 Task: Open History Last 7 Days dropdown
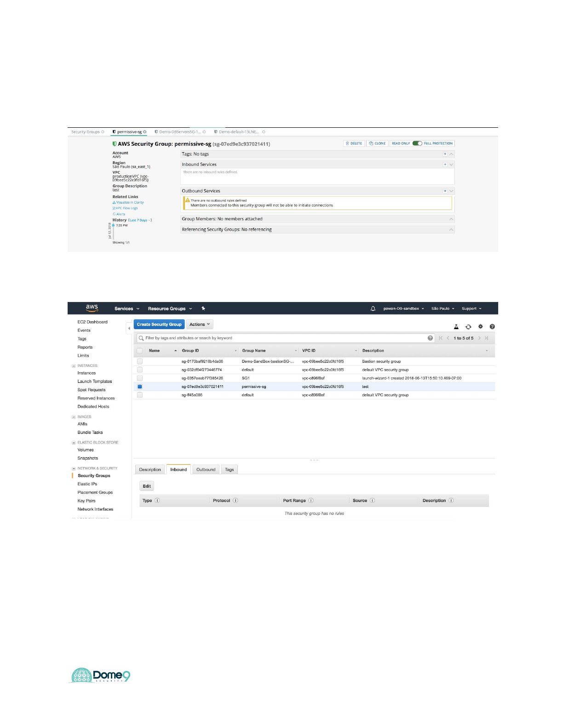[140, 220]
